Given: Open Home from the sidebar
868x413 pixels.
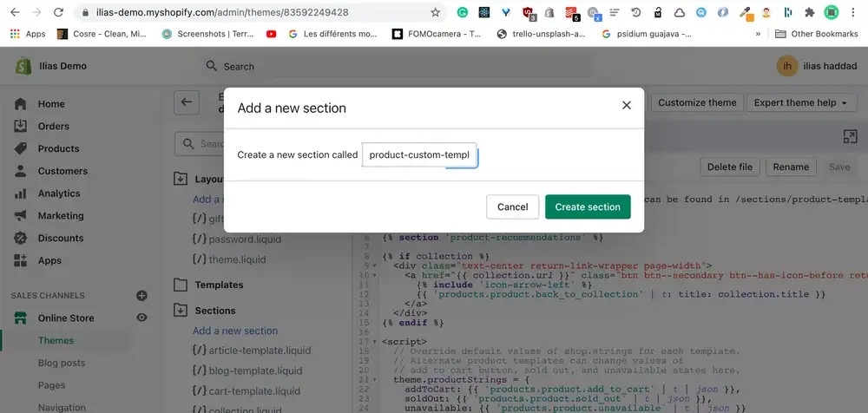Looking at the screenshot, I should (51, 104).
